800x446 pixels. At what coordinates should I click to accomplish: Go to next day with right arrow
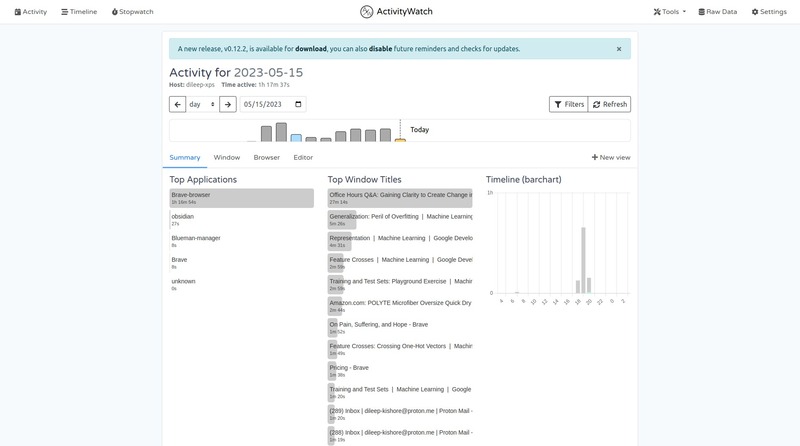coord(228,104)
